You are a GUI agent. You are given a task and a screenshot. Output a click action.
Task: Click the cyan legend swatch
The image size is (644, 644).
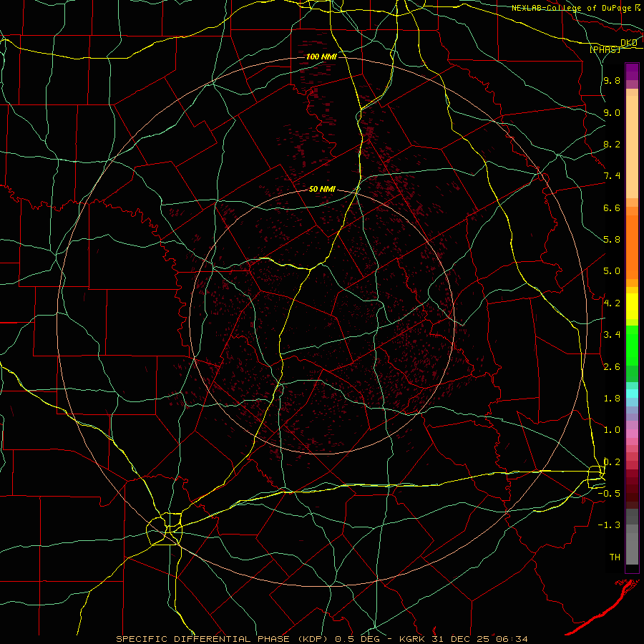[632, 394]
